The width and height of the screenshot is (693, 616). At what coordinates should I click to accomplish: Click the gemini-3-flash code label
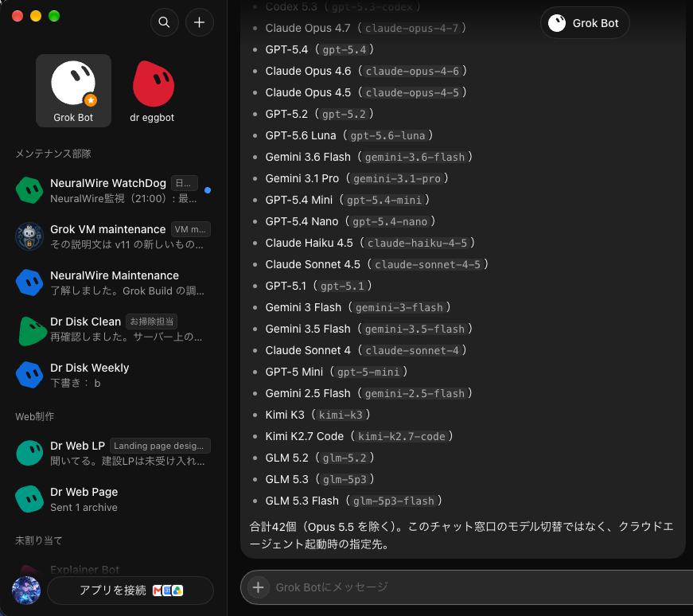click(399, 308)
